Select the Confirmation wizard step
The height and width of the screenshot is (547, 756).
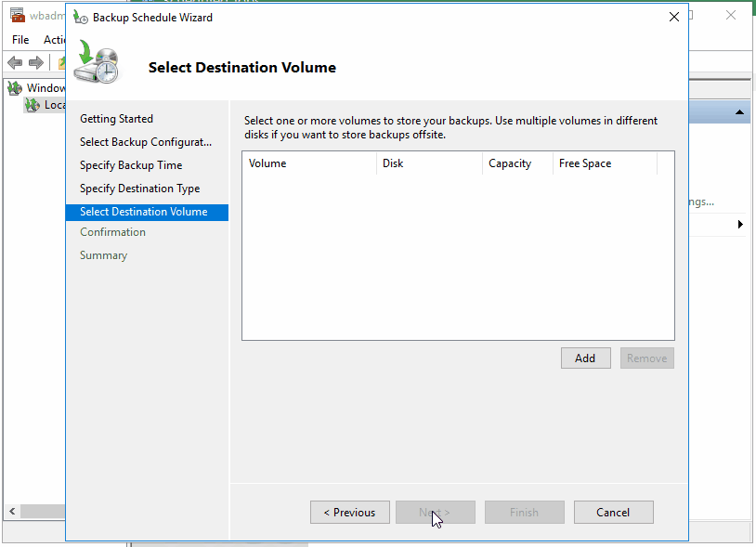pos(112,231)
